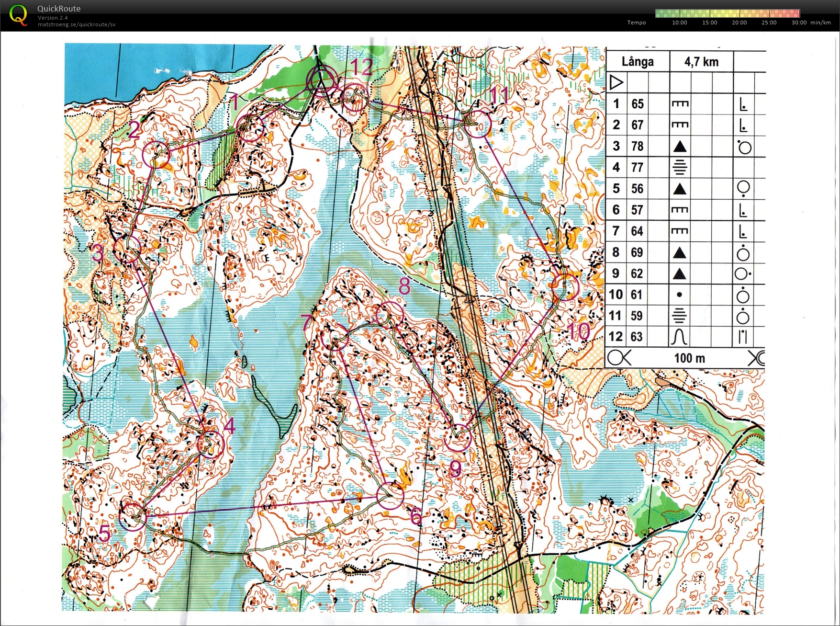Image resolution: width=840 pixels, height=626 pixels.
Task: Click the boulder triangle symbol in row 3
Action: 680,147
